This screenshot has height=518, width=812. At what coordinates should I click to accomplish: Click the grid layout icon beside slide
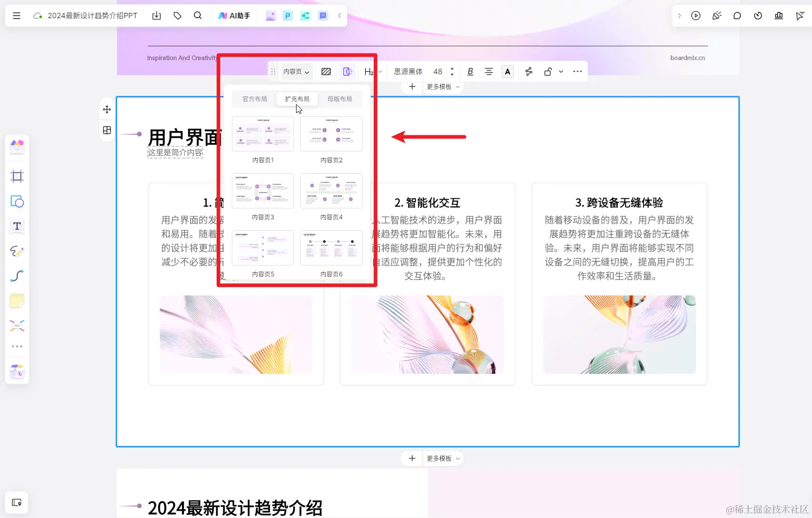107,130
